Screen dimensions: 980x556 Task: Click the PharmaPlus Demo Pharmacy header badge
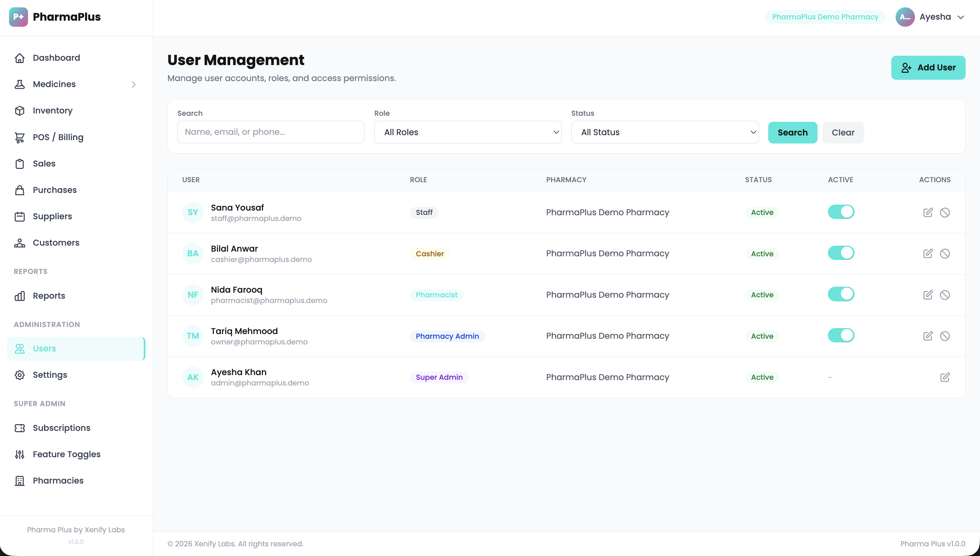(x=825, y=17)
